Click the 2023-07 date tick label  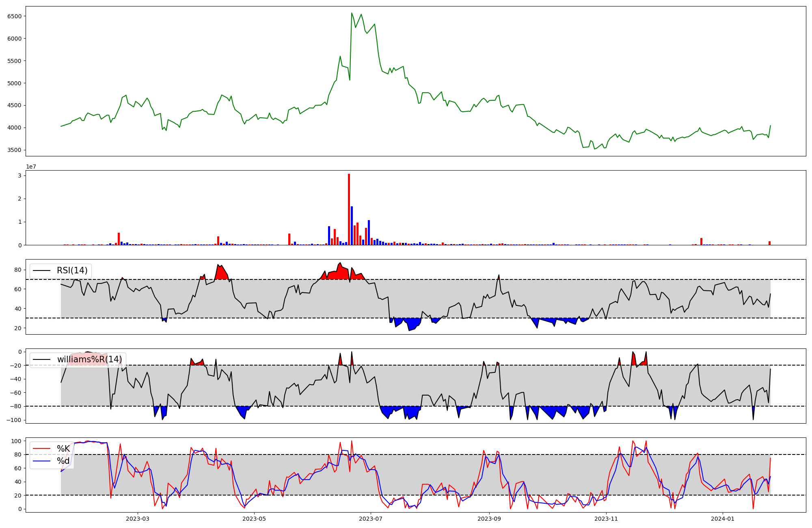point(371,519)
